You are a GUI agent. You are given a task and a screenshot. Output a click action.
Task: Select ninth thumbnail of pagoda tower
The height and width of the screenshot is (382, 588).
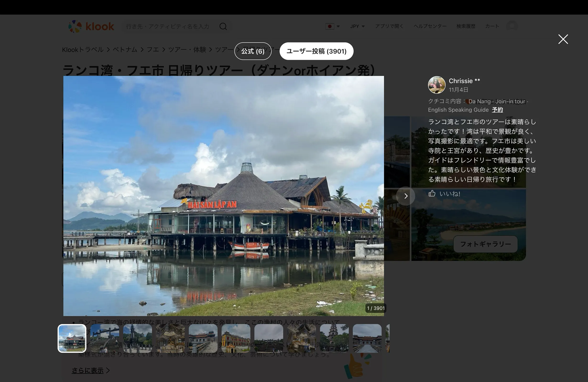334,338
